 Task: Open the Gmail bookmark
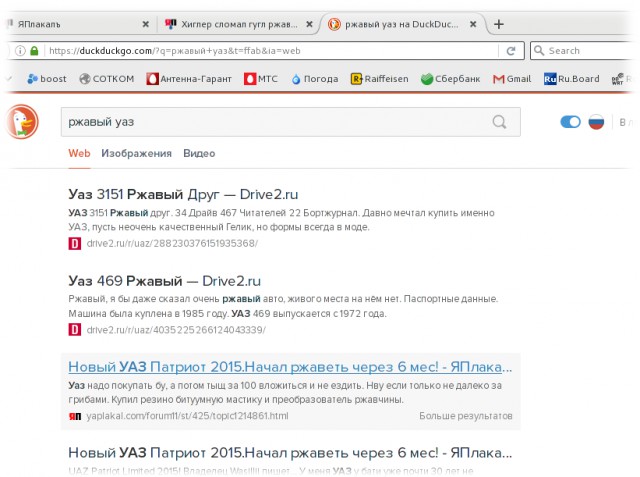pyautogui.click(x=512, y=79)
